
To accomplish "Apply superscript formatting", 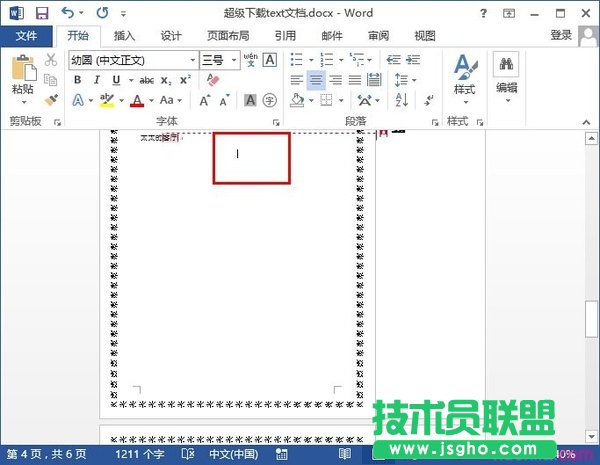I will 185,80.
